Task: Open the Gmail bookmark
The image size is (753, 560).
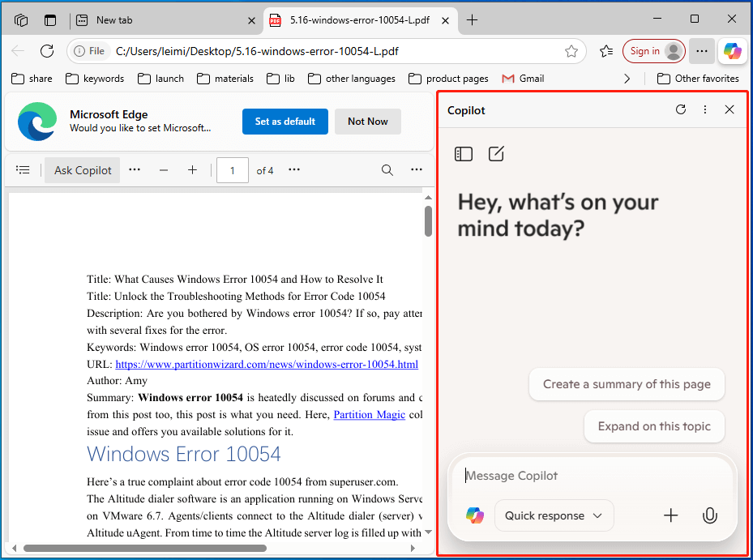Action: click(x=523, y=79)
